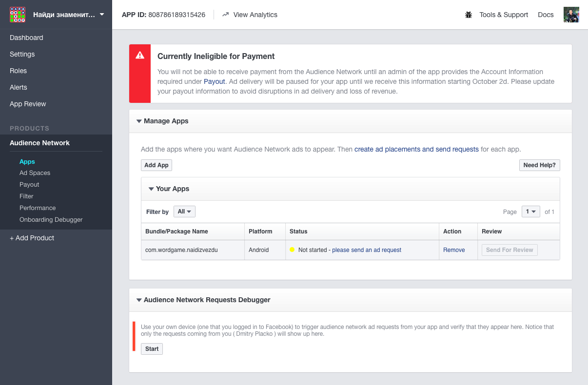The image size is (588, 385).
Task: Open Alerts in the sidebar
Action: point(19,87)
